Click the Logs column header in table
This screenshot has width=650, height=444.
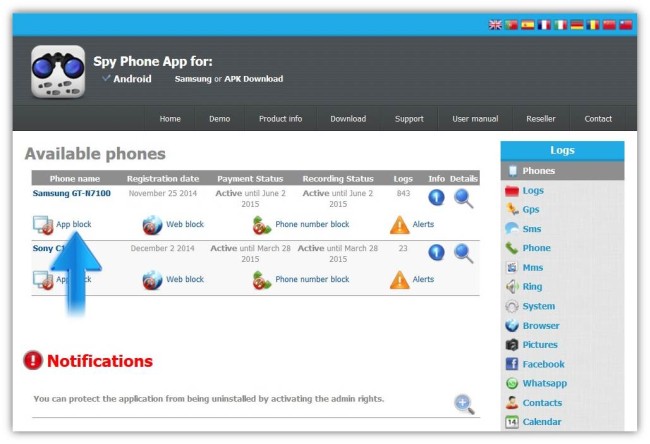click(x=403, y=179)
